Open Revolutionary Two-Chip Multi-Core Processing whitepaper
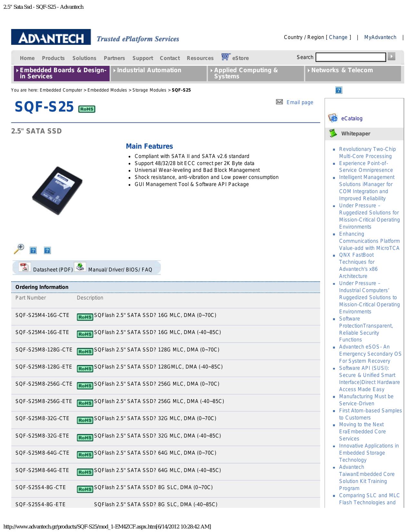 pos(367,153)
